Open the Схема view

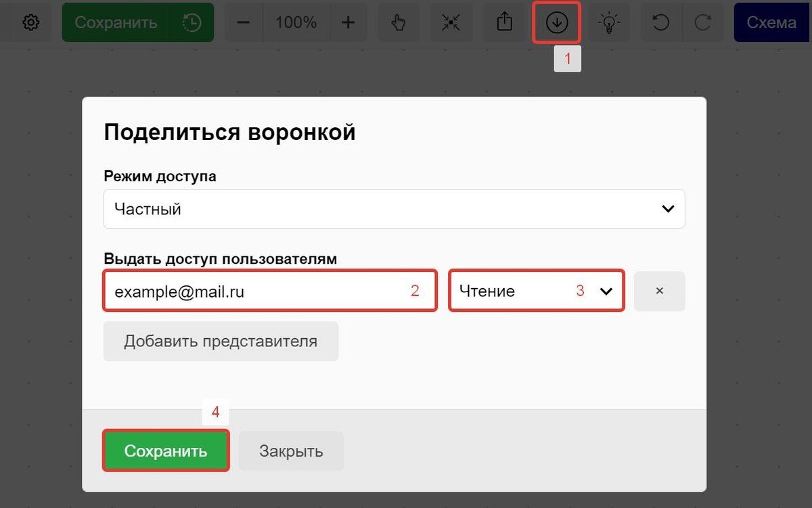(773, 22)
